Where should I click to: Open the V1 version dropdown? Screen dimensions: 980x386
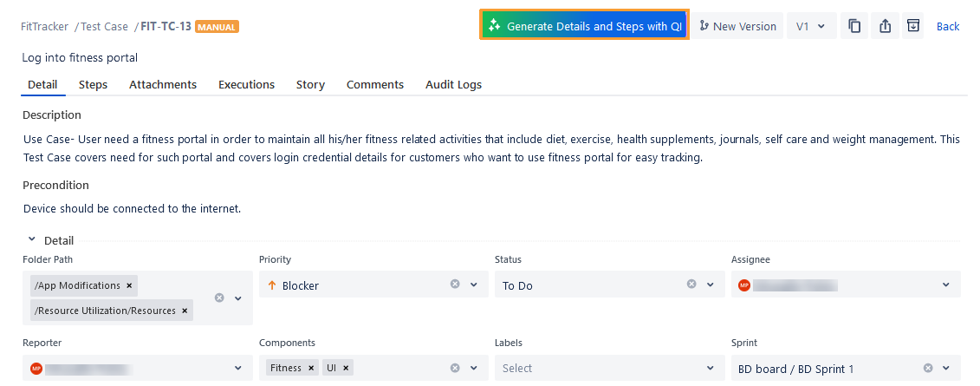pyautogui.click(x=811, y=26)
